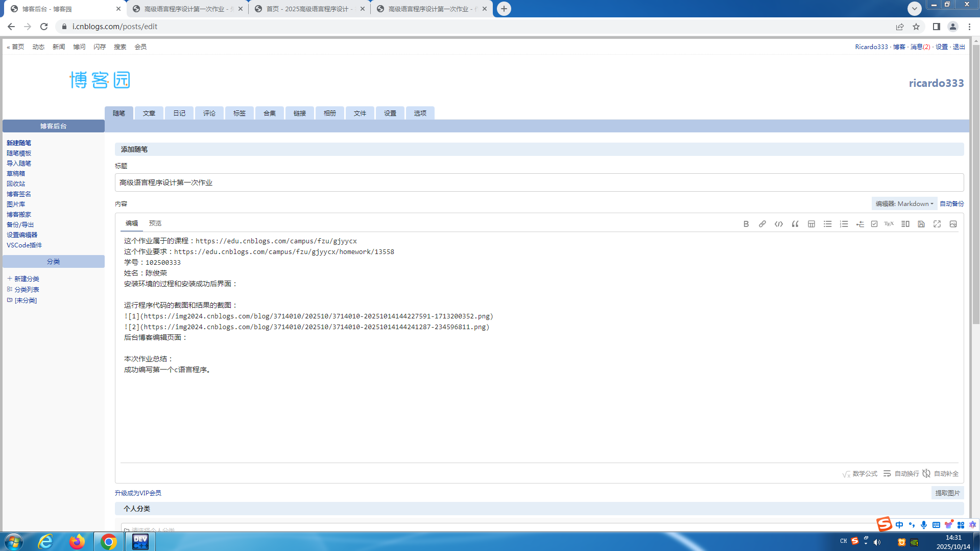Open 草稿箱 drafts in the sidebar

pos(16,174)
